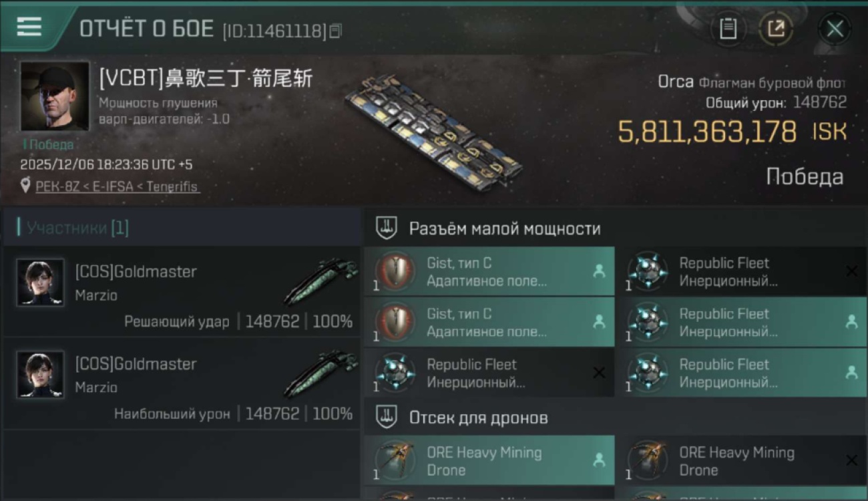This screenshot has height=501, width=868.
Task: Click the highlighted ORE Heavy Mining Drone
Action: (489, 460)
